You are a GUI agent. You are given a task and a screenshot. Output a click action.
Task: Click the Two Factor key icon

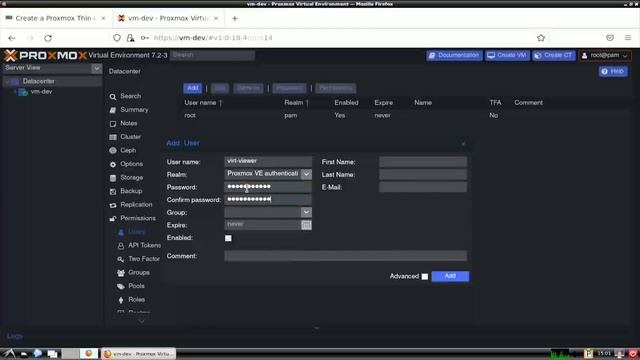[x=121, y=259]
